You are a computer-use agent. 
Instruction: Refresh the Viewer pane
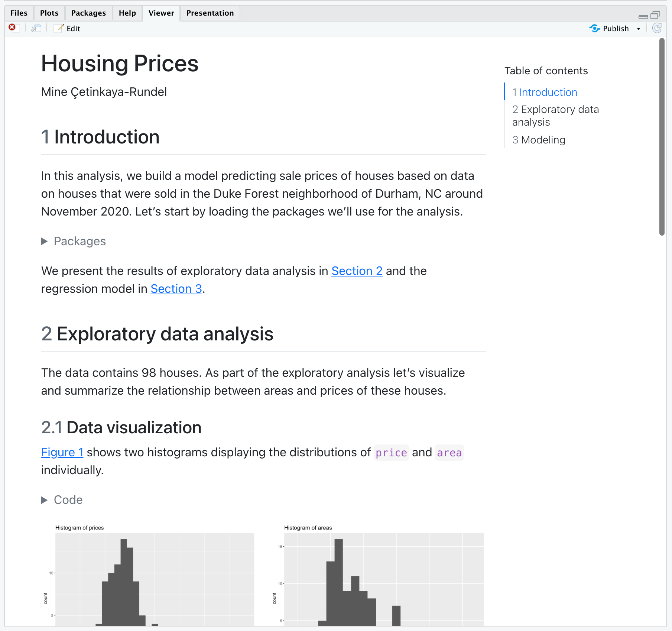657,28
